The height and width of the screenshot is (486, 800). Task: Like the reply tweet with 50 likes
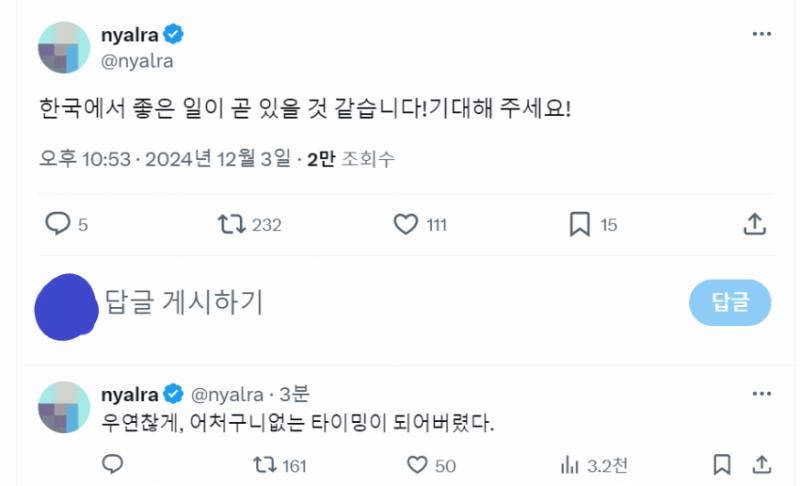point(417,464)
